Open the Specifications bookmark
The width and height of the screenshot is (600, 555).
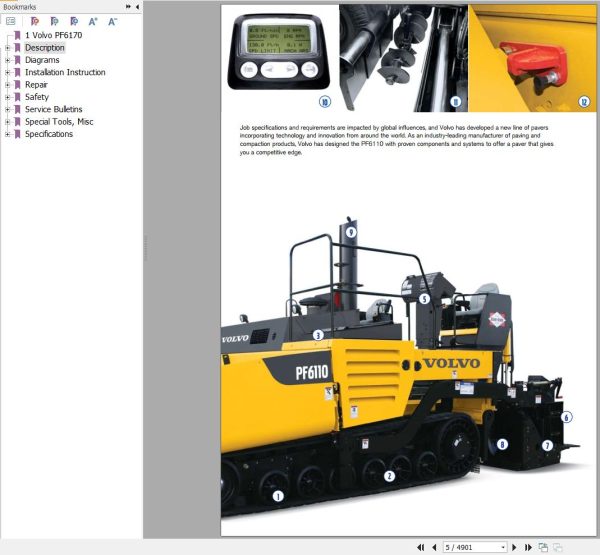point(49,134)
